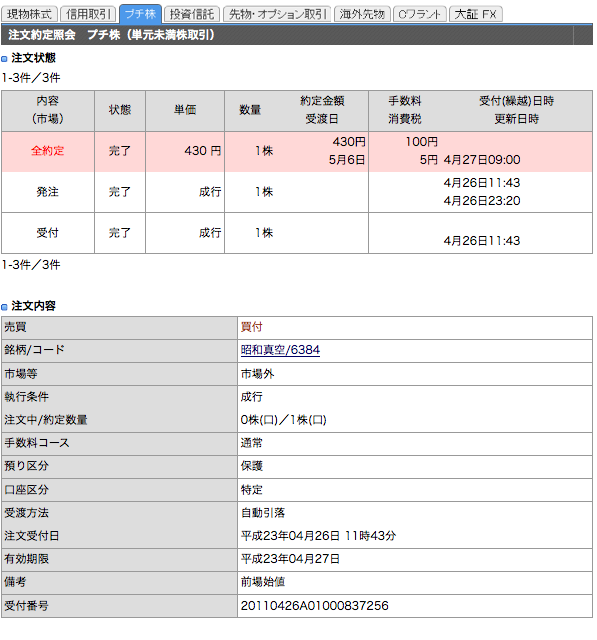
Task: Click the 市場外 market value
Action: [257, 373]
